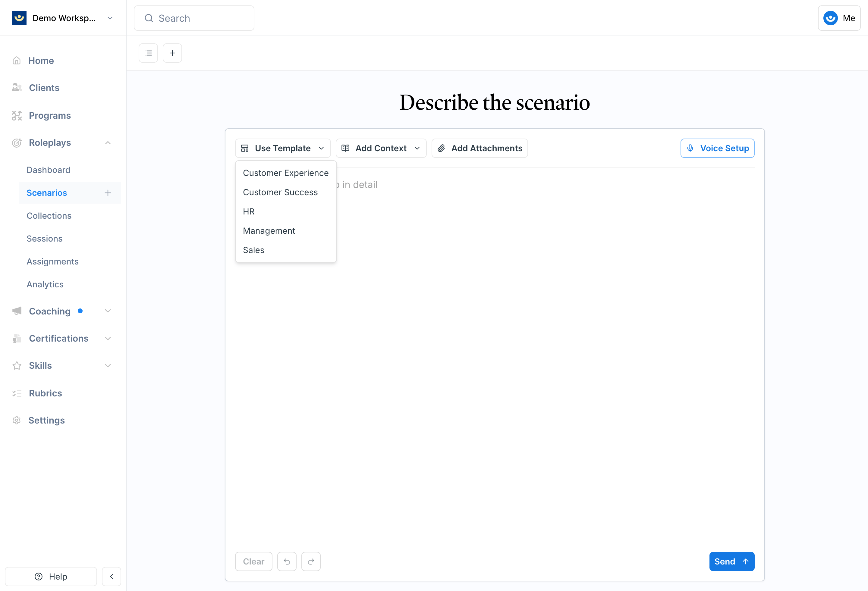The image size is (868, 591).
Task: Add a new scenario with the plus icon
Action: point(108,193)
